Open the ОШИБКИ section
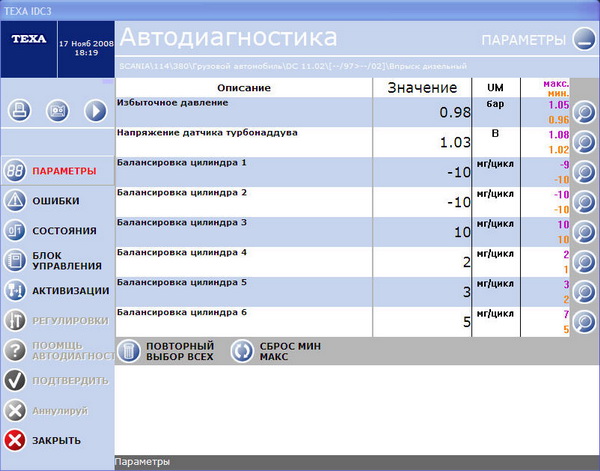 click(x=56, y=201)
